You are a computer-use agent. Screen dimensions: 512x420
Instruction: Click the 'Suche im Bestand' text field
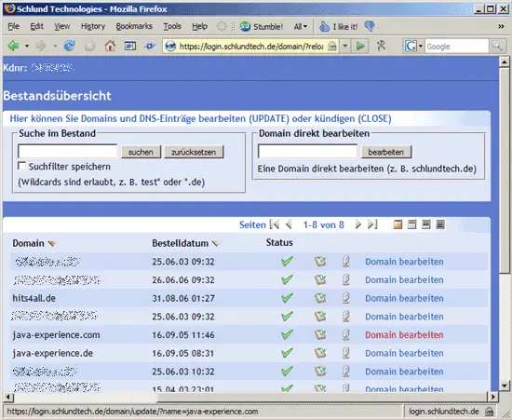68,151
